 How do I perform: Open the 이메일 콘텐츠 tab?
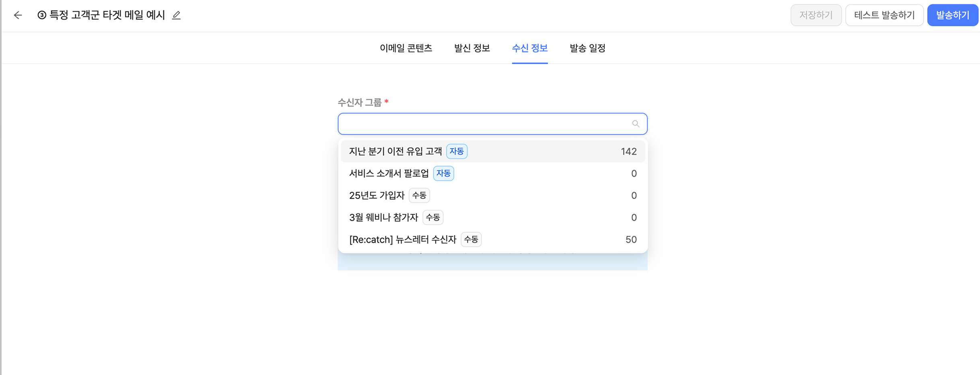tap(406, 48)
